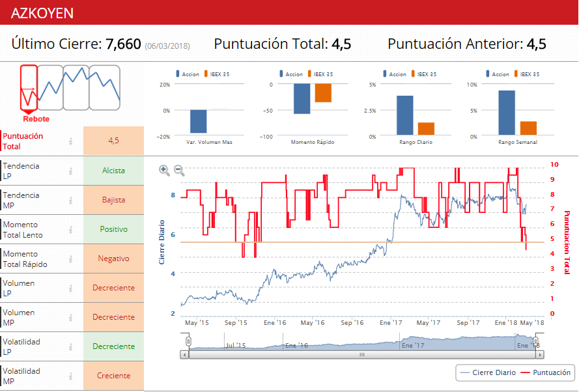Screen dimensions: 579x392
Task: Click the navigator scrollbar left arrow
Action: pyautogui.click(x=184, y=355)
